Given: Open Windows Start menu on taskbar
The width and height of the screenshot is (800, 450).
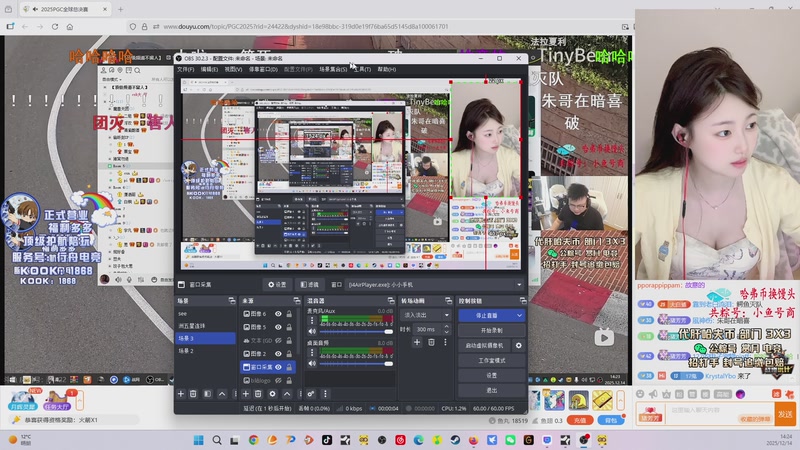Looking at the screenshot, I should 198,440.
